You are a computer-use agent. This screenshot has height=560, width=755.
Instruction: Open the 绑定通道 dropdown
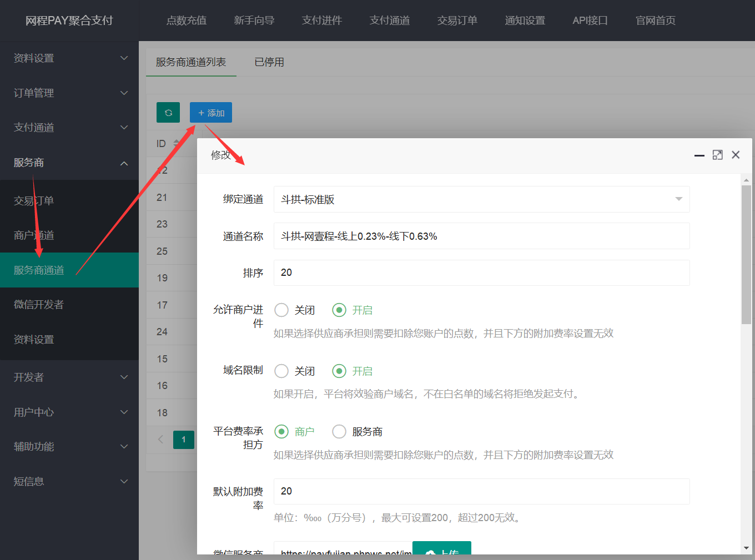click(481, 199)
